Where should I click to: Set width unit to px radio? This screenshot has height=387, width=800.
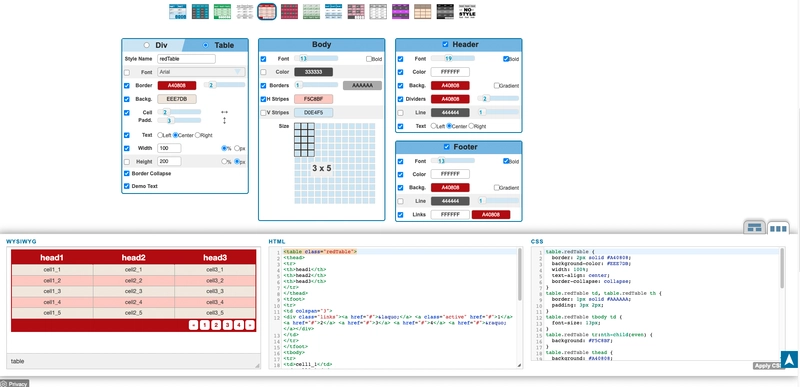pos(237,148)
